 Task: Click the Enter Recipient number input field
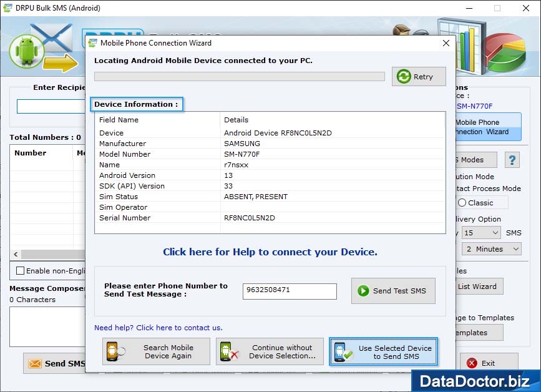tap(51, 106)
